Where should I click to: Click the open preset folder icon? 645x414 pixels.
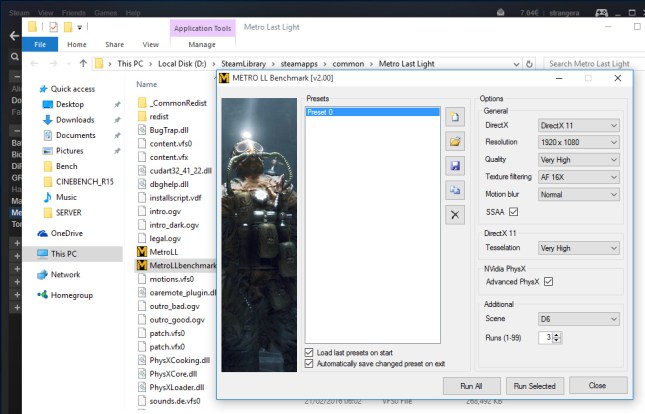click(x=456, y=141)
